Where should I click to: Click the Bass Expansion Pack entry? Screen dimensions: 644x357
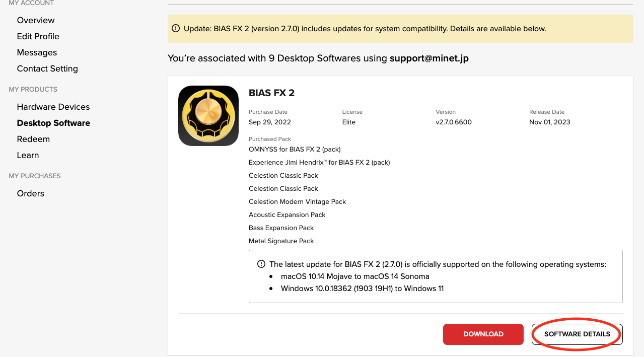tap(281, 228)
